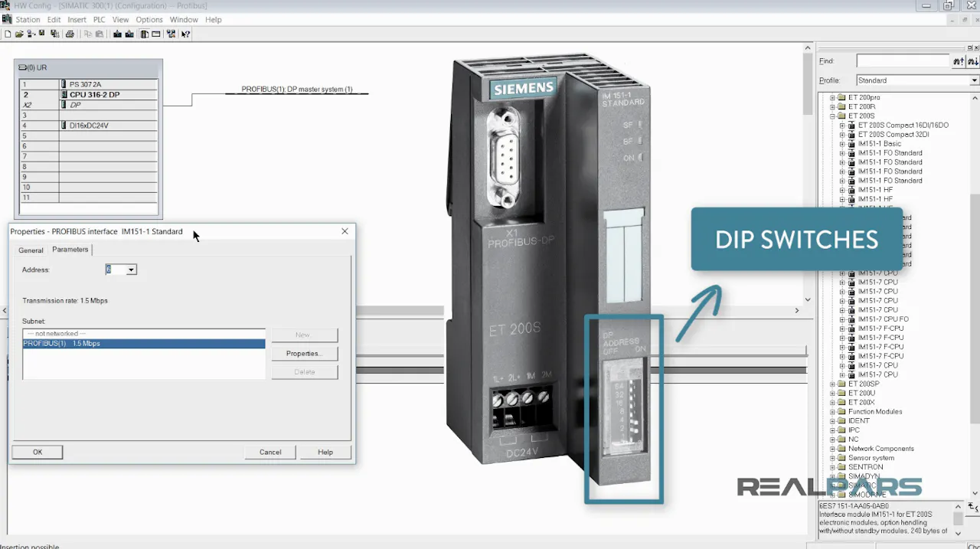Open the Profile dropdown in catalog
This screenshot has width=980, height=549.
[974, 80]
